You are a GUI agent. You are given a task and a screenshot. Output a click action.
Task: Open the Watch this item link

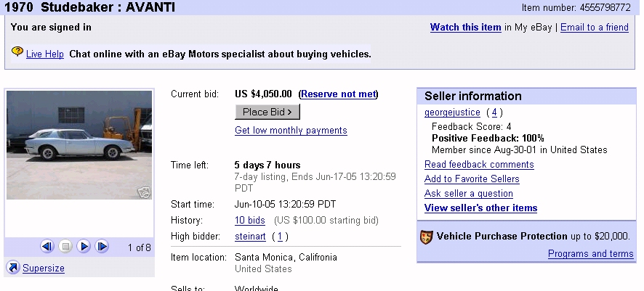tap(465, 28)
